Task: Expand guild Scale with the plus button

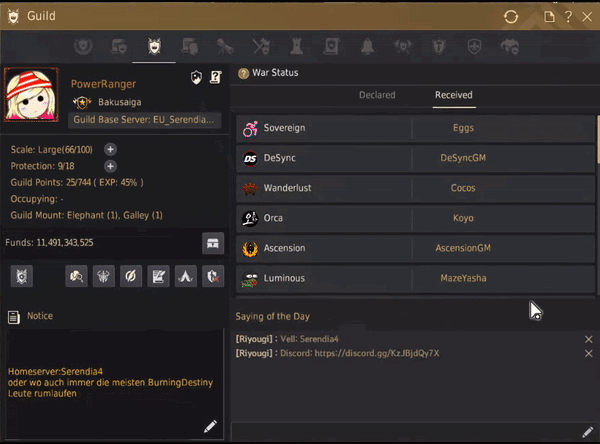Action: click(110, 149)
